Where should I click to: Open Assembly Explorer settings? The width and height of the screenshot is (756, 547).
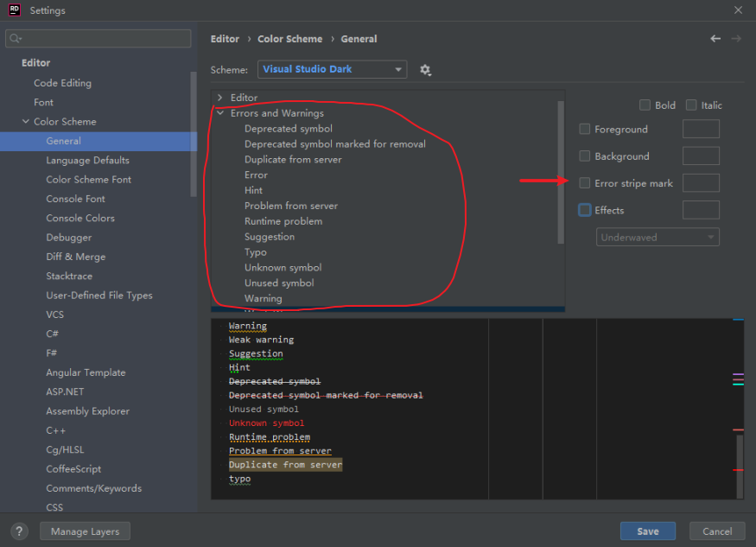point(88,411)
